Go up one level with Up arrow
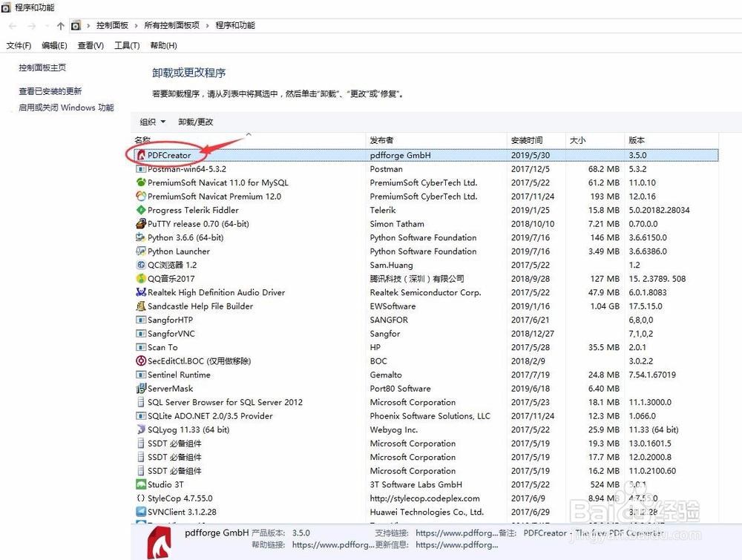Image resolution: width=742 pixels, height=560 pixels. 61,25
